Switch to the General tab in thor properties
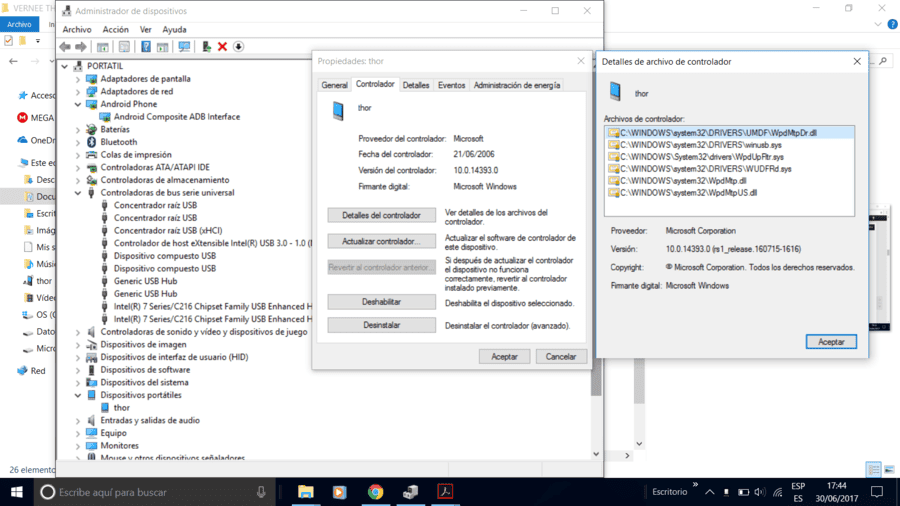This screenshot has width=900, height=506. [x=334, y=85]
